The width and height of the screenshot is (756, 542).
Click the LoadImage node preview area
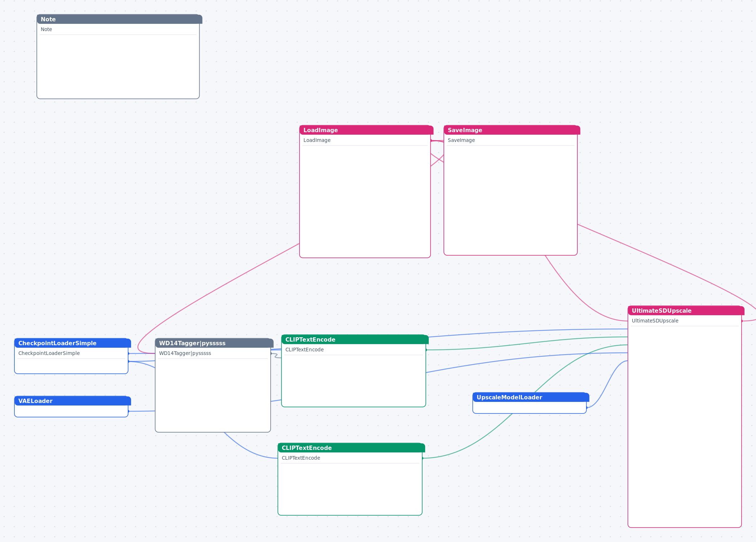click(365, 201)
